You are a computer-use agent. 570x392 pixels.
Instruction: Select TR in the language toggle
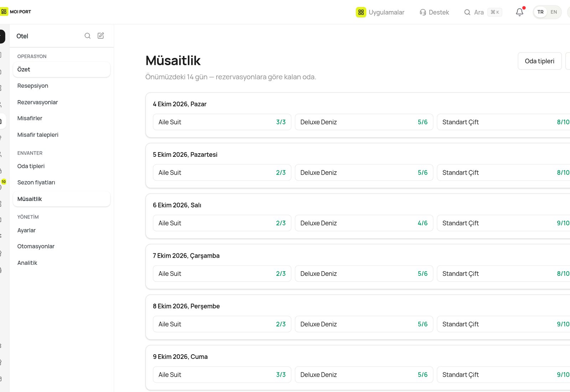(540, 12)
